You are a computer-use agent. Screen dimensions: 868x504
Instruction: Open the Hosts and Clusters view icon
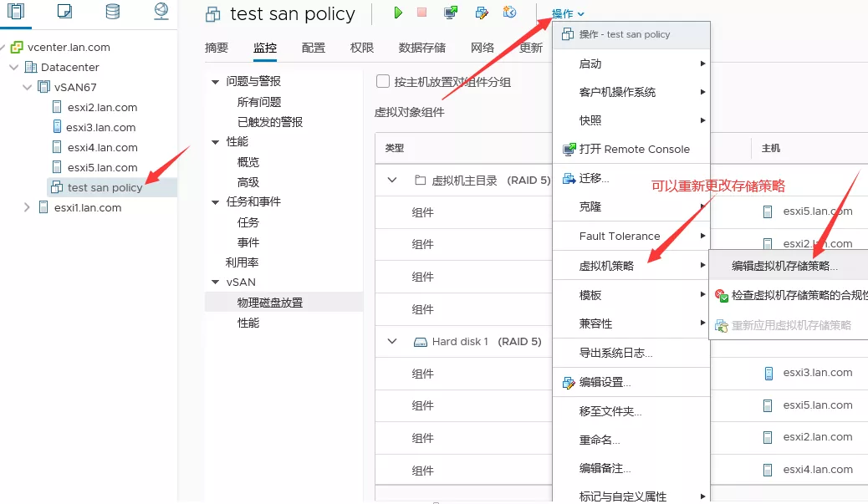coord(16,12)
